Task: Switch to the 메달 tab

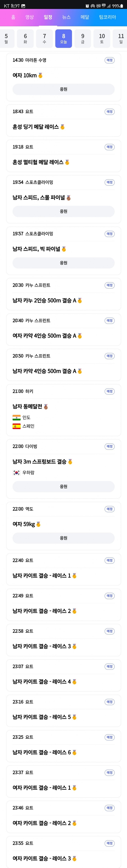Action: pyautogui.click(x=85, y=17)
